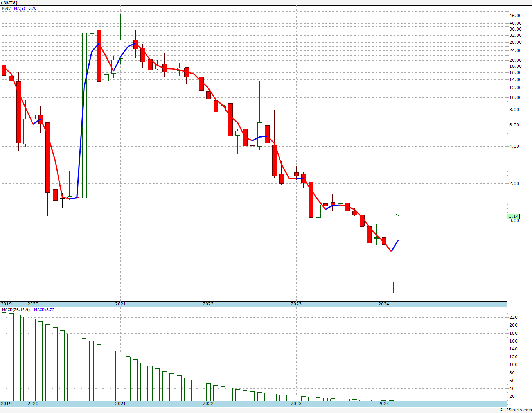
Task: Click 2023 on the price chart time axis
Action: (x=296, y=304)
